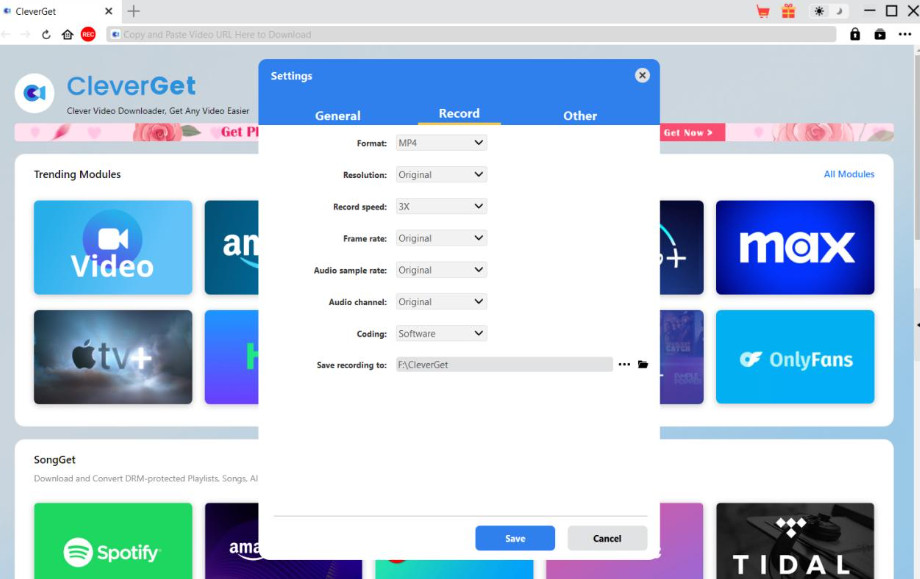This screenshot has width=920, height=579.
Task: Click the forward navigation arrow
Action: (x=25, y=35)
